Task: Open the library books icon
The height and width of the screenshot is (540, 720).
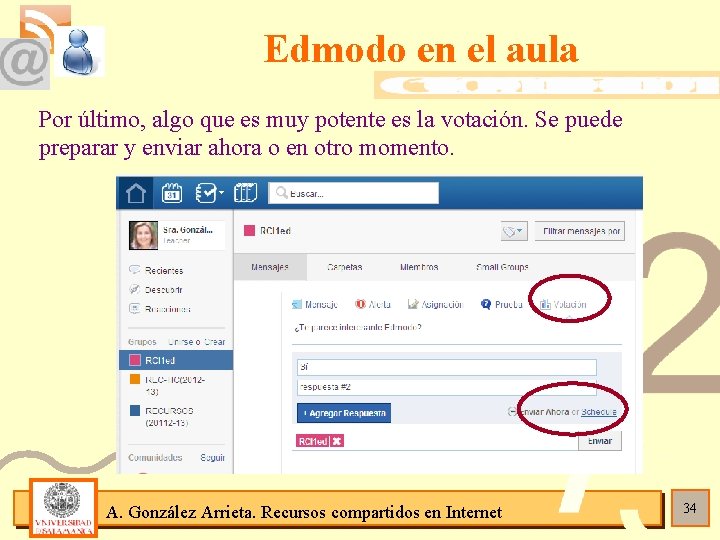Action: coord(245,193)
